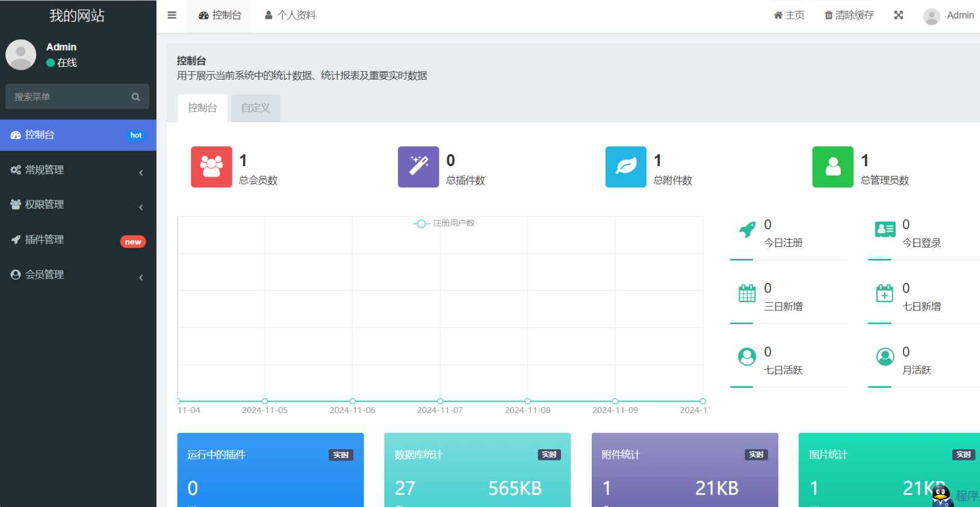Open the 数据库统计 card

tap(477, 470)
